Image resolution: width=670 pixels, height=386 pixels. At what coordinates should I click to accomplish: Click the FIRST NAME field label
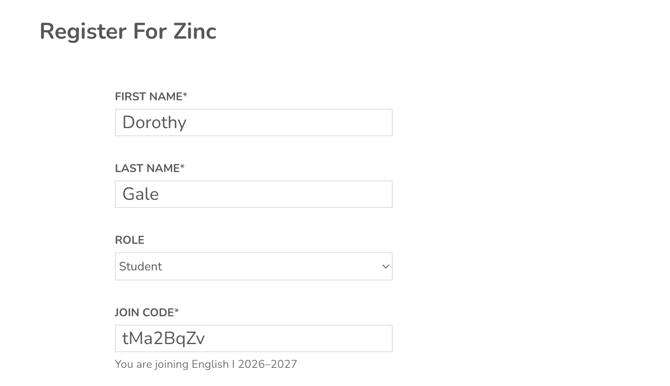(149, 96)
